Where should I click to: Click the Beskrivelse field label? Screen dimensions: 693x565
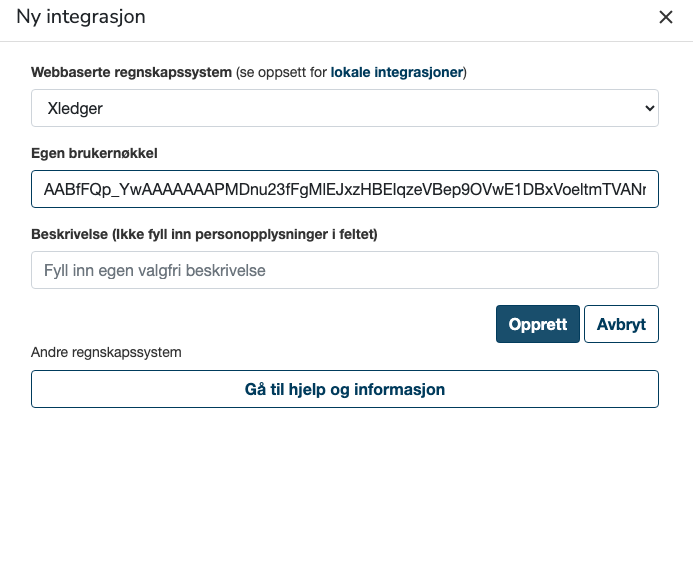pyautogui.click(x=204, y=234)
